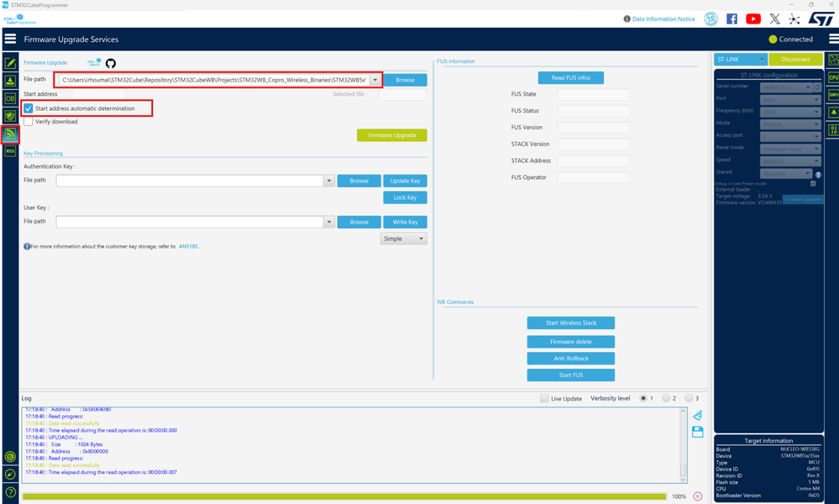This screenshot has height=504, width=839.
Task: Open the binary 01/10 icon in right sidebar
Action: (x=833, y=129)
